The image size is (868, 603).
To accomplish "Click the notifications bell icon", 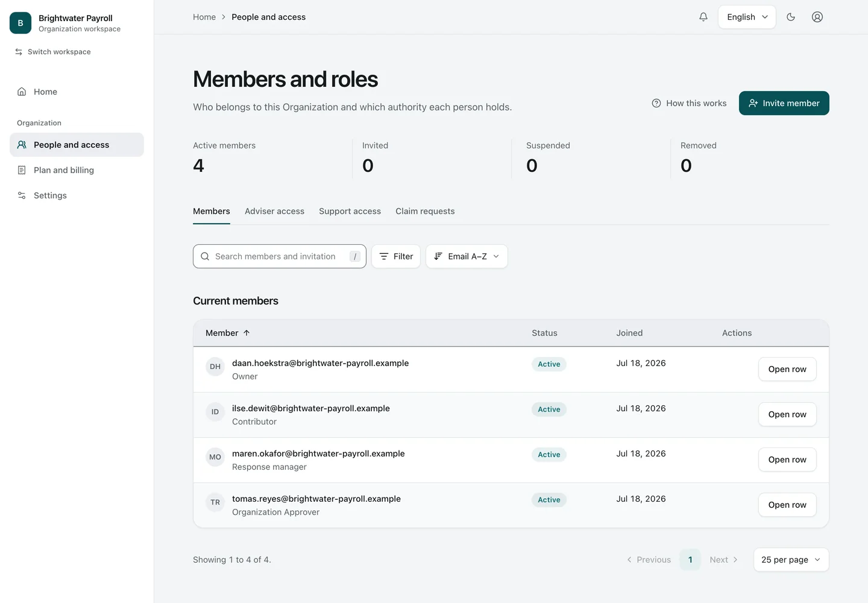I will (x=703, y=17).
